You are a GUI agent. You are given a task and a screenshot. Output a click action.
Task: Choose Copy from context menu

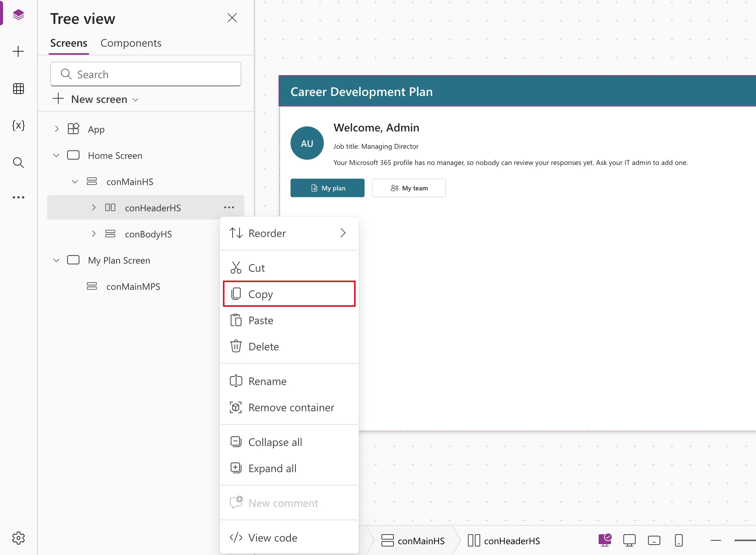(x=289, y=294)
